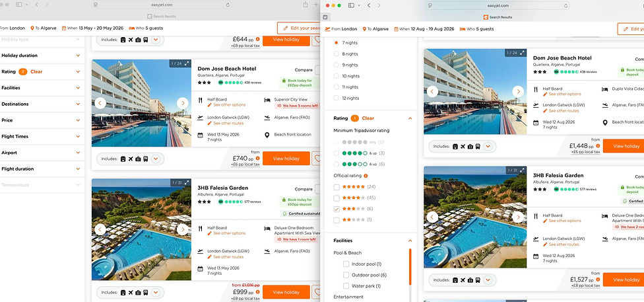Select Search Results tab in right window

(x=498, y=17)
